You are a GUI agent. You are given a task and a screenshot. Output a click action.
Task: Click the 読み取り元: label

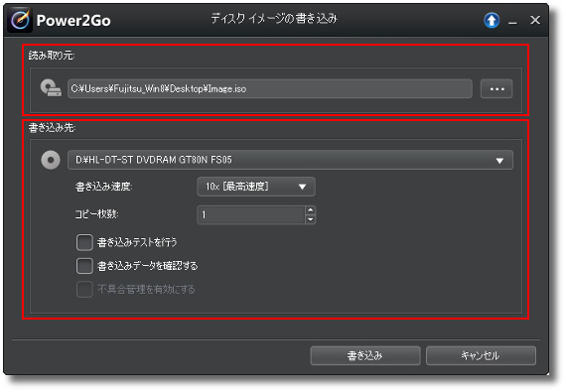(x=52, y=56)
